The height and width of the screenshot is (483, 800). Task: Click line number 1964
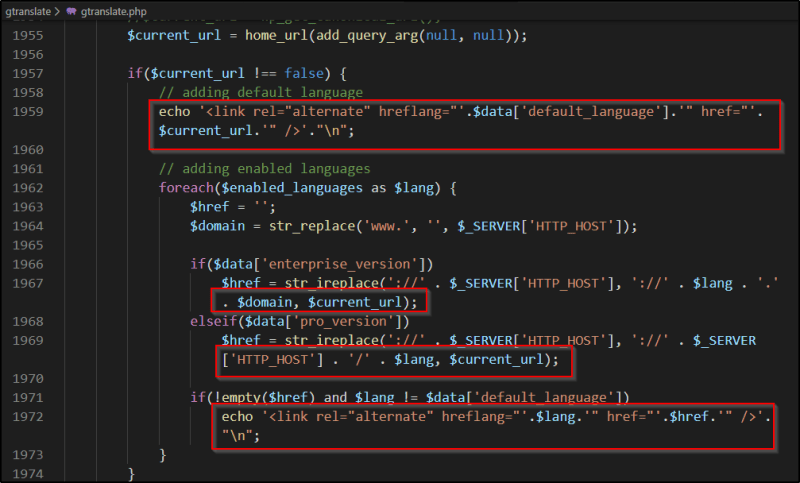point(28,226)
